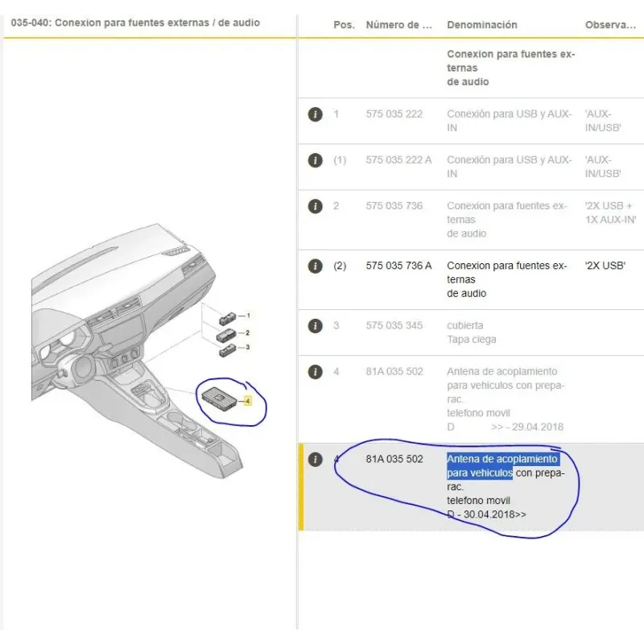
Task: Click info icon beside part 575 035 736
Action: 316,206
